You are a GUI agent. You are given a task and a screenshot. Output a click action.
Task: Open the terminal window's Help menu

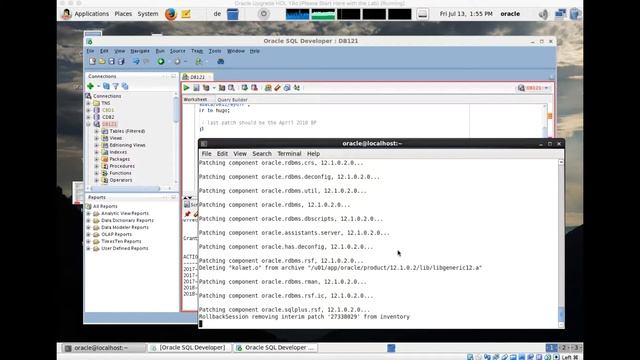pos(313,154)
